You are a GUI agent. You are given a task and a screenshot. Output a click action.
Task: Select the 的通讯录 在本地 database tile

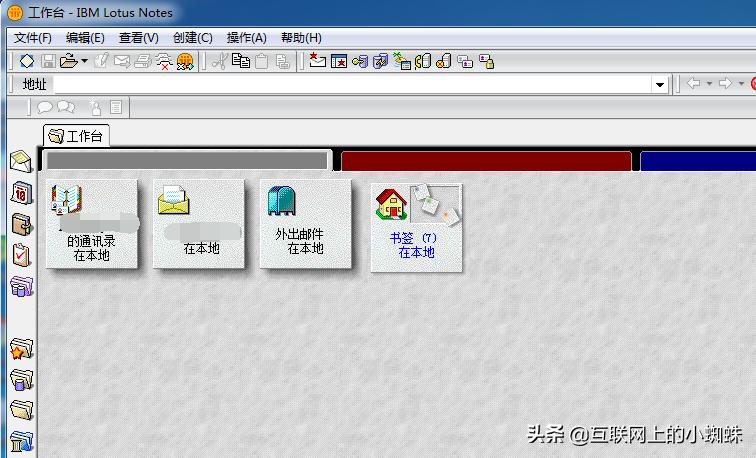click(x=92, y=224)
